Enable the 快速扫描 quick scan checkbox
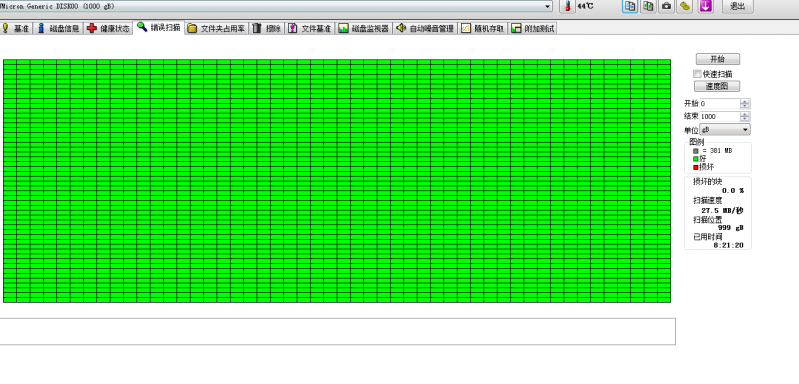799x384 pixels. pos(697,74)
